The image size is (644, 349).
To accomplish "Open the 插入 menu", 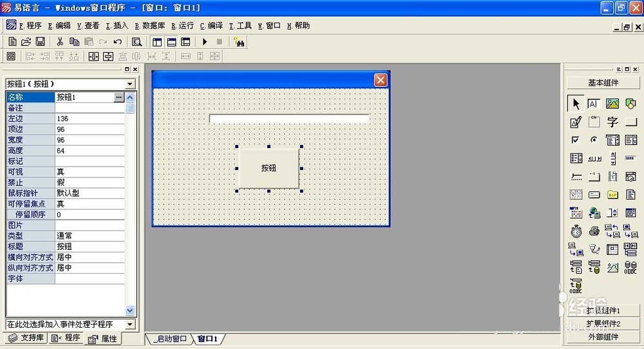I will click(x=117, y=26).
